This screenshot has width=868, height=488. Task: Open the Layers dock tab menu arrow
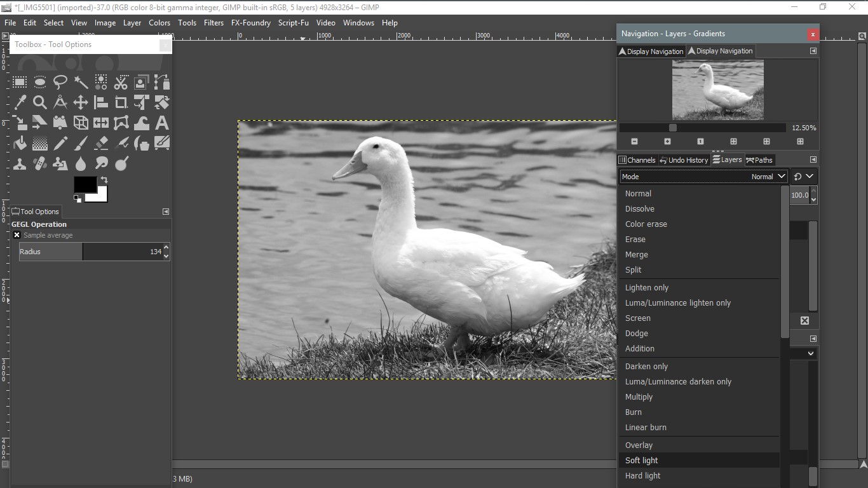pyautogui.click(x=813, y=159)
